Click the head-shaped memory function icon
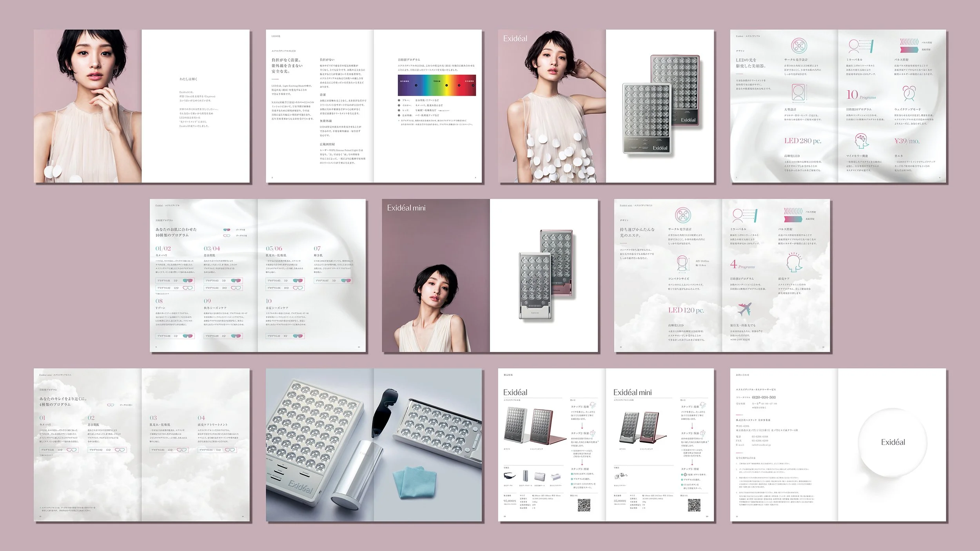 (861, 141)
